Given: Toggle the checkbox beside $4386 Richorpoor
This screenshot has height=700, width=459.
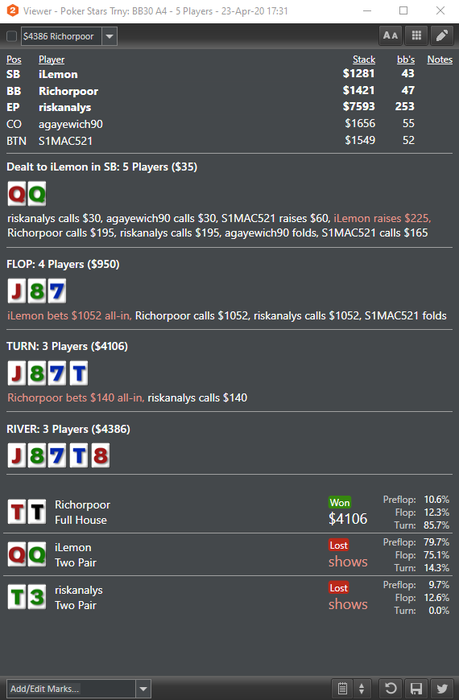Looking at the screenshot, I should click(x=12, y=36).
